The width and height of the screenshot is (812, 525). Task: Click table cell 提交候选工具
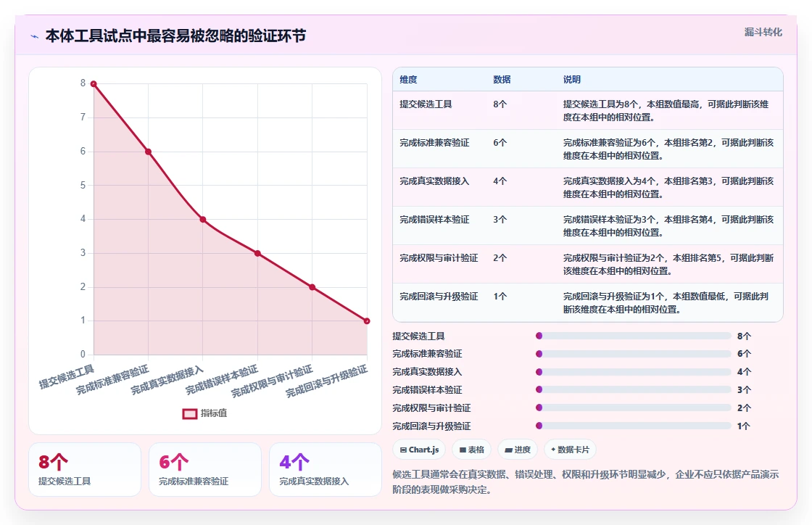coord(426,104)
